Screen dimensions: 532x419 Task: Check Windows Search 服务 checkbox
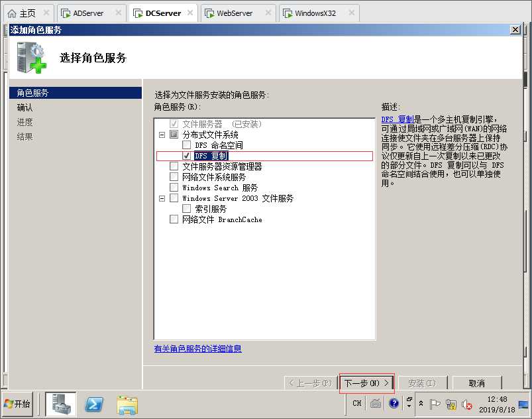click(174, 188)
